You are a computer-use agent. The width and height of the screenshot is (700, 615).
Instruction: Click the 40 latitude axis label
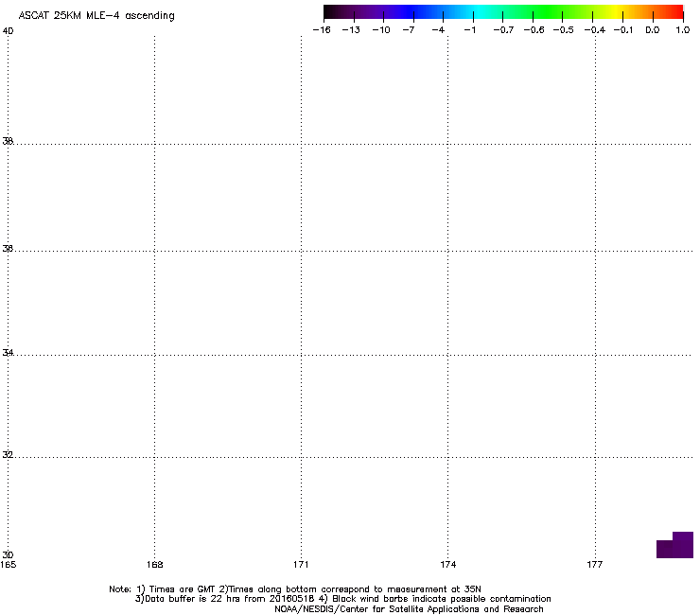tap(8, 31)
